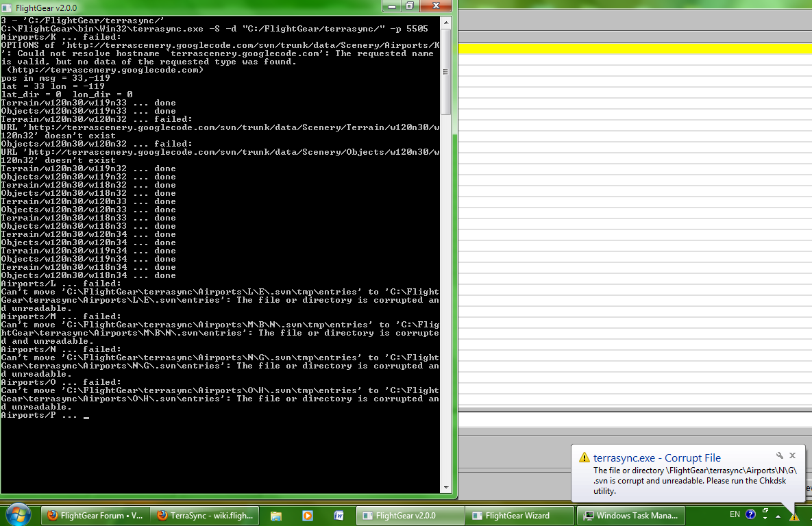Restore down the FlightGear console window
This screenshot has height=526, width=812.
[x=409, y=5]
